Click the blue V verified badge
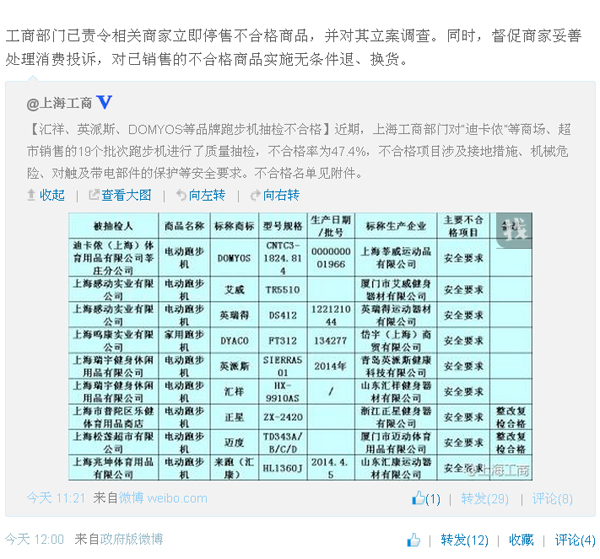This screenshot has height=559, width=600. 104,102
